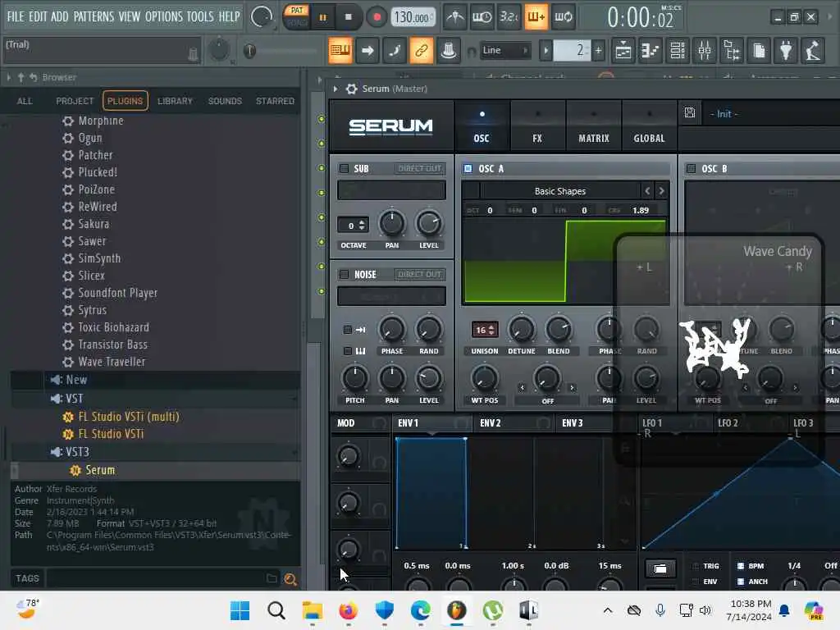The image size is (840, 630).
Task: Toggle the metronome icon
Action: pyautogui.click(x=454, y=17)
